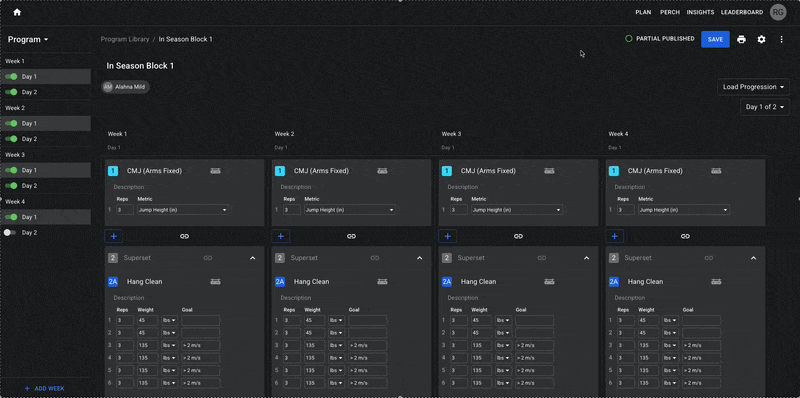Enable Week 4 Day 2 switch
Viewport: 800px width, 398px height.
pyautogui.click(x=10, y=233)
